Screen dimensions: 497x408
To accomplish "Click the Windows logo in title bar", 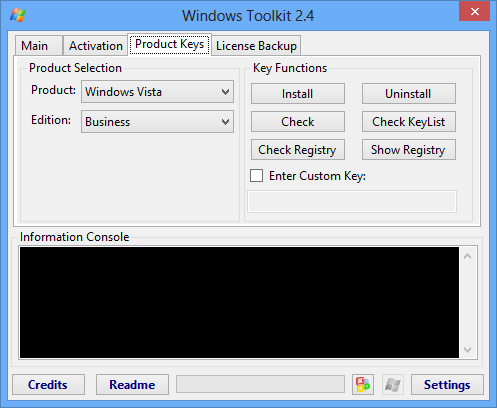I will [18, 15].
